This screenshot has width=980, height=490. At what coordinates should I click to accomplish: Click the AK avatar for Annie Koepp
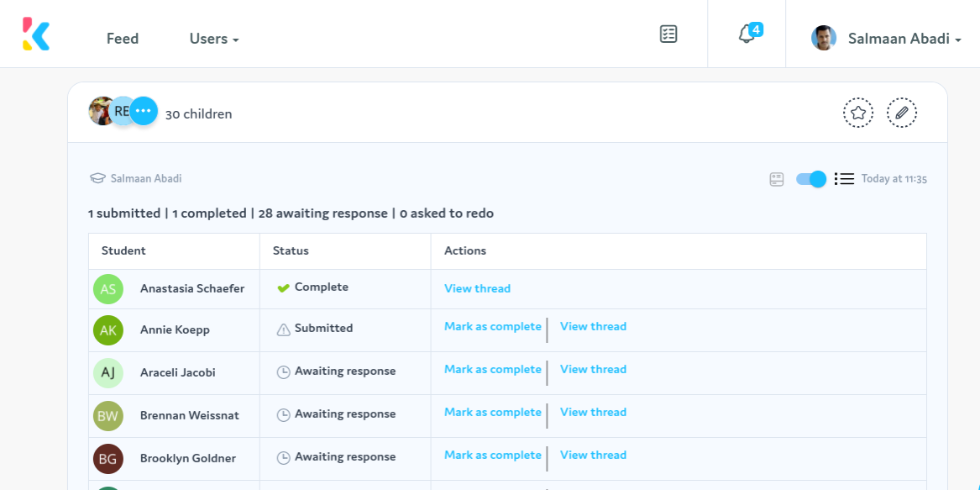pyautogui.click(x=108, y=330)
